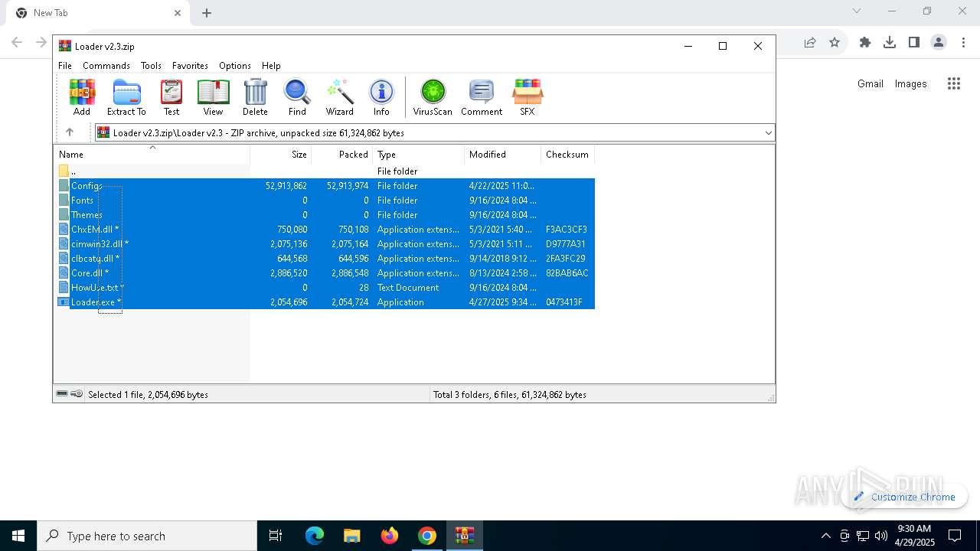980x551 pixels.
Task: Open Chrome side panel icon
Action: click(x=914, y=43)
